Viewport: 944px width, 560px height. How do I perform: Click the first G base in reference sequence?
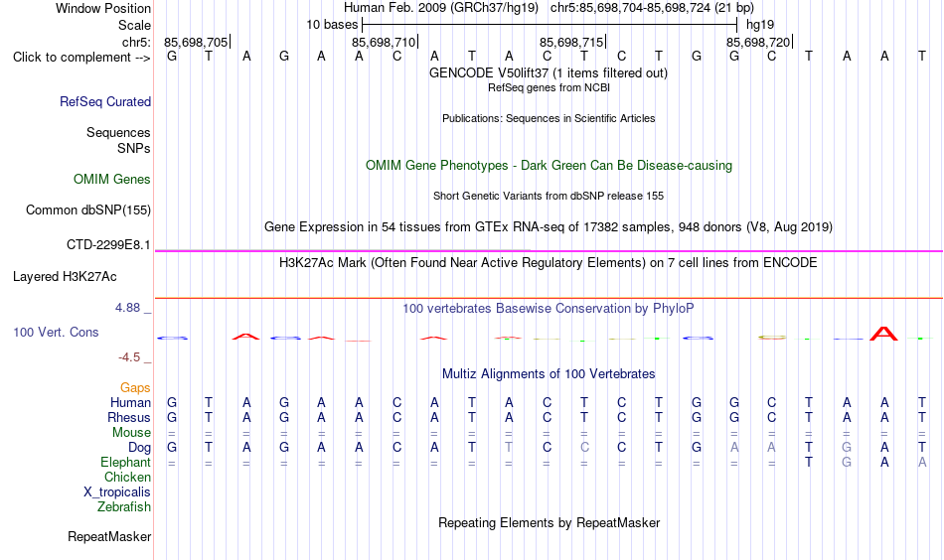[172, 57]
